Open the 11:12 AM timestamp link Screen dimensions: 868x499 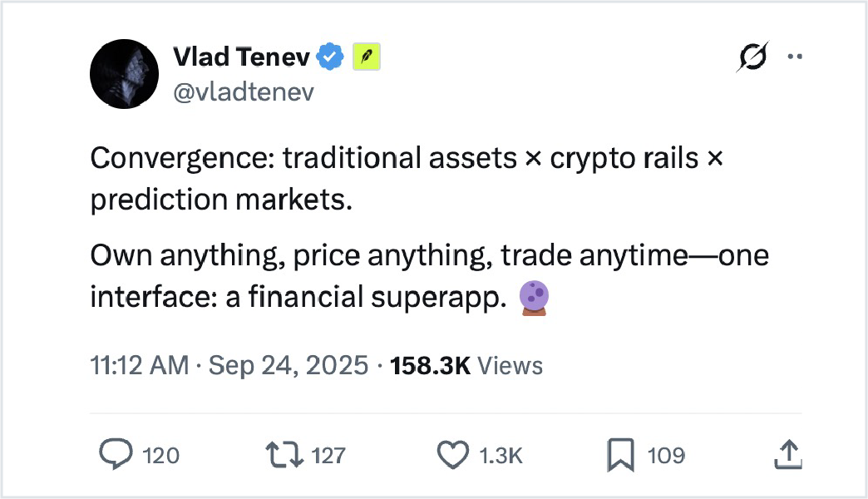(x=140, y=366)
